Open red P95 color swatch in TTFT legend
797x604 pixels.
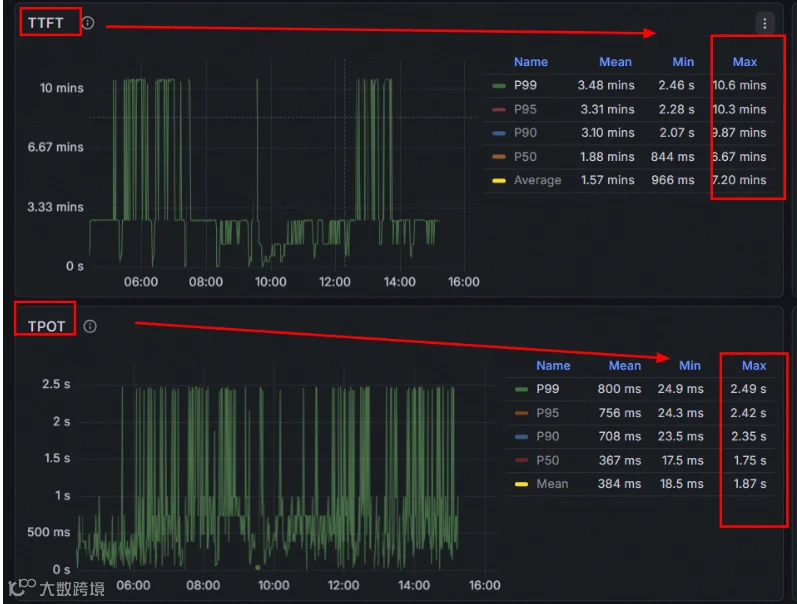499,109
